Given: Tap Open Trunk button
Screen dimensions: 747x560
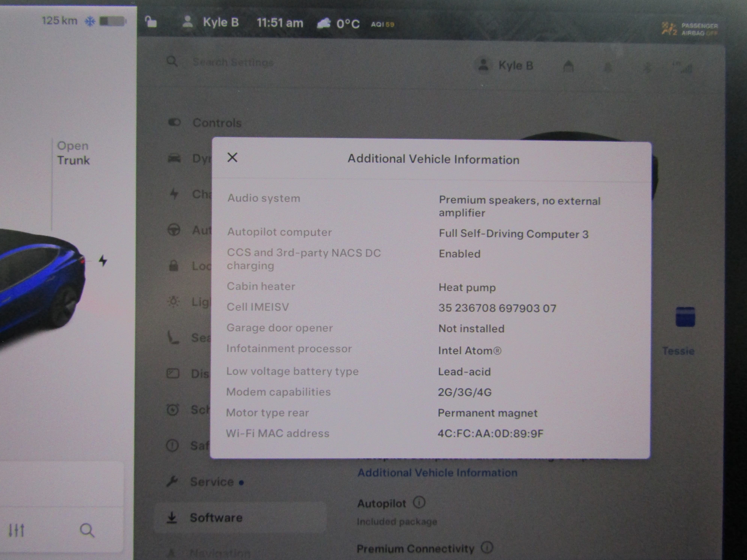Looking at the screenshot, I should (73, 153).
